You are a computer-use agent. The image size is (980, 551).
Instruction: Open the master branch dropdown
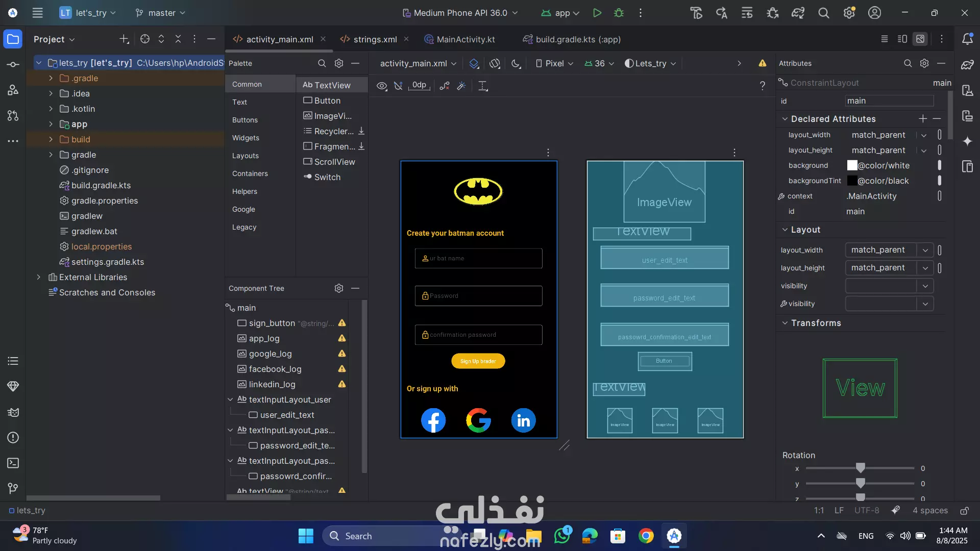pos(160,13)
